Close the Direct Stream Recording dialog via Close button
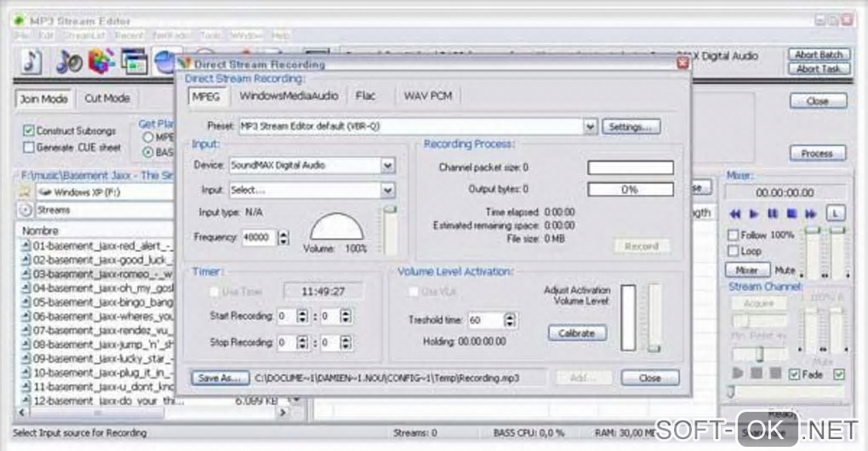Viewport: 868px width, 451px height. click(650, 378)
